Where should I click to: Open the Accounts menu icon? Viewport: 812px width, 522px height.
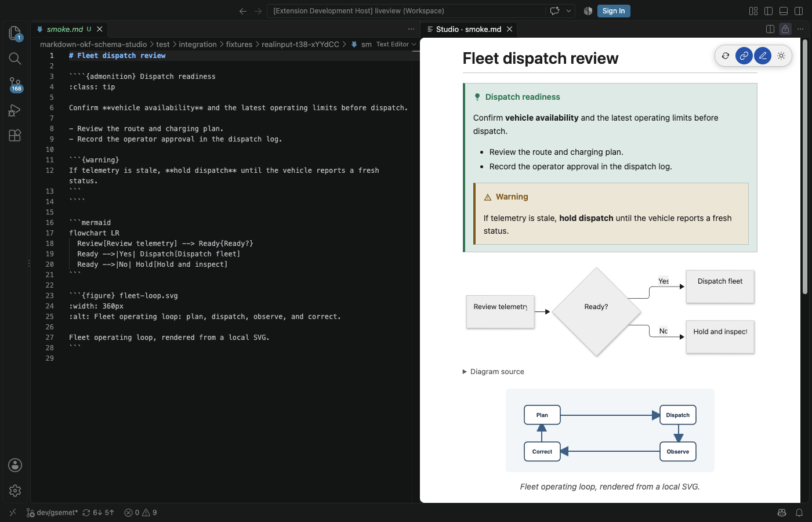[15, 465]
